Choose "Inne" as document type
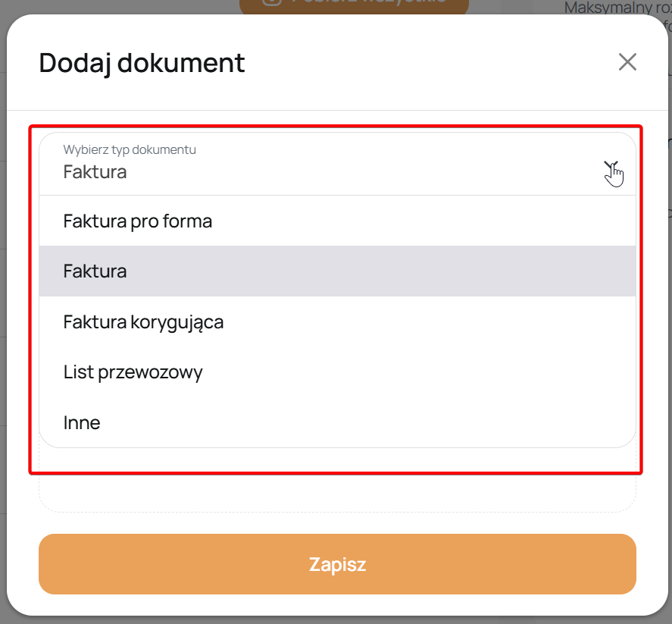The height and width of the screenshot is (624, 672). tap(82, 422)
